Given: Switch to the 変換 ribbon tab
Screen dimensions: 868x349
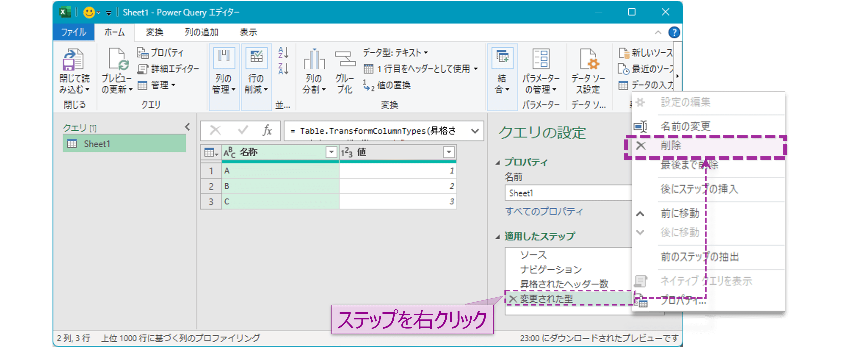Looking at the screenshot, I should click(x=154, y=32).
